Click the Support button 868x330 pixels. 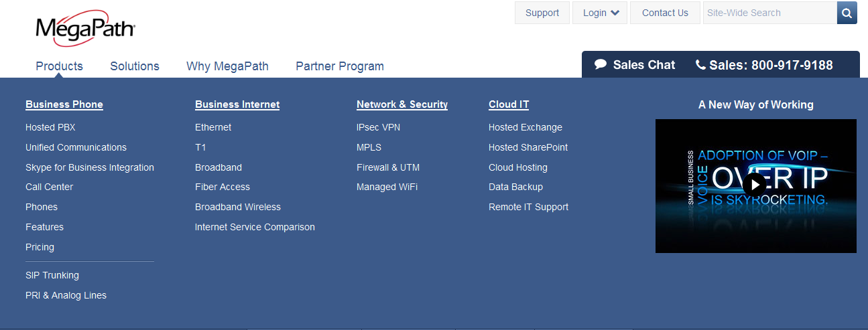point(542,13)
